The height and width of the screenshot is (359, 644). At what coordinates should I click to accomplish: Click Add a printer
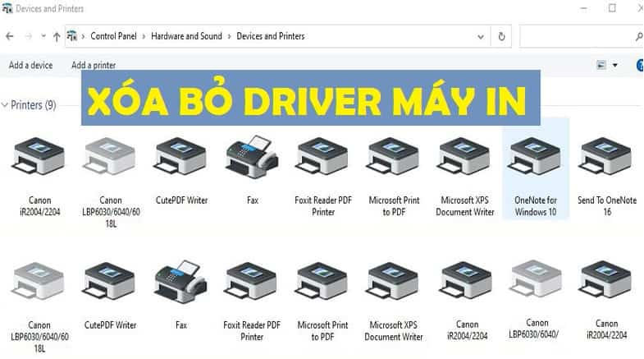pos(94,65)
